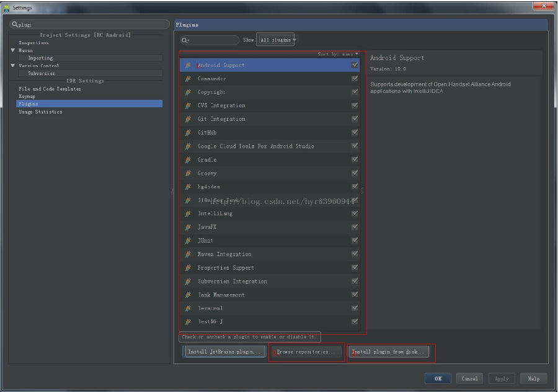The height and width of the screenshot is (392, 558).
Task: Collapse the Version Control settings node
Action: [13, 66]
